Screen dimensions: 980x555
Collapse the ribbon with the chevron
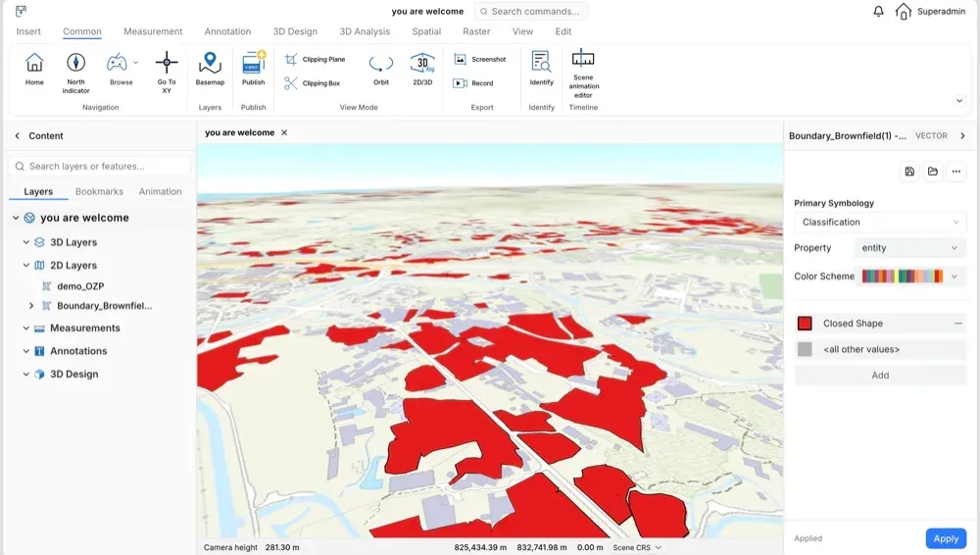point(959,101)
